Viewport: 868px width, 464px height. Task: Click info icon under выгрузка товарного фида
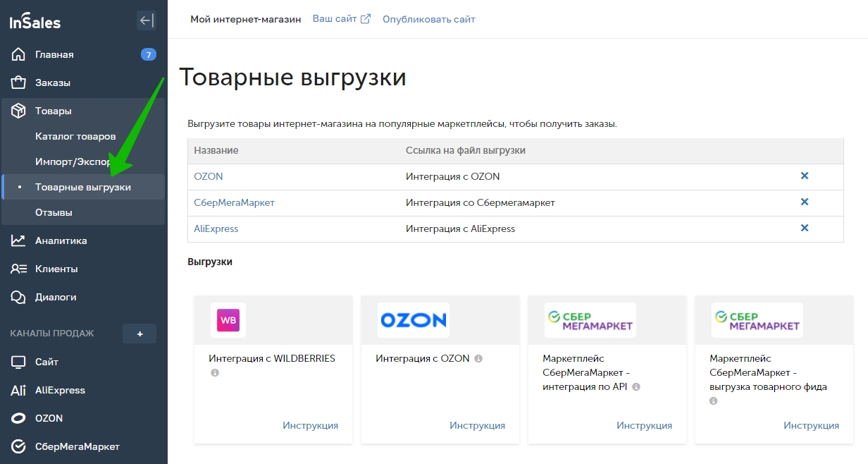[x=714, y=401]
